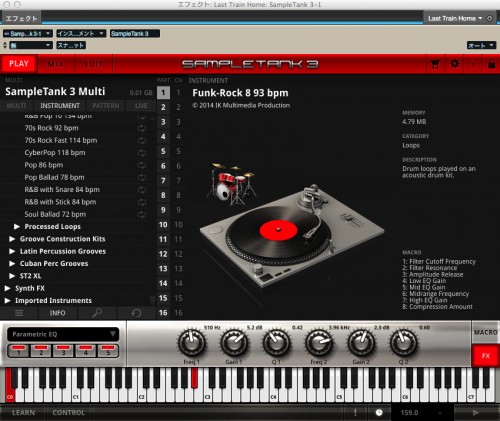This screenshot has width=500, height=421.
Task: Switch to the EDIT tab
Action: tap(93, 64)
